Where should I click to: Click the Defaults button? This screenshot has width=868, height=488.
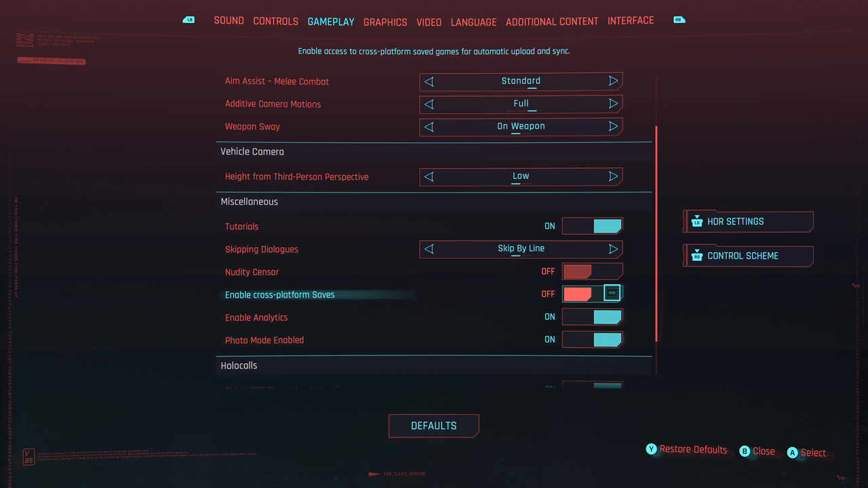click(434, 426)
